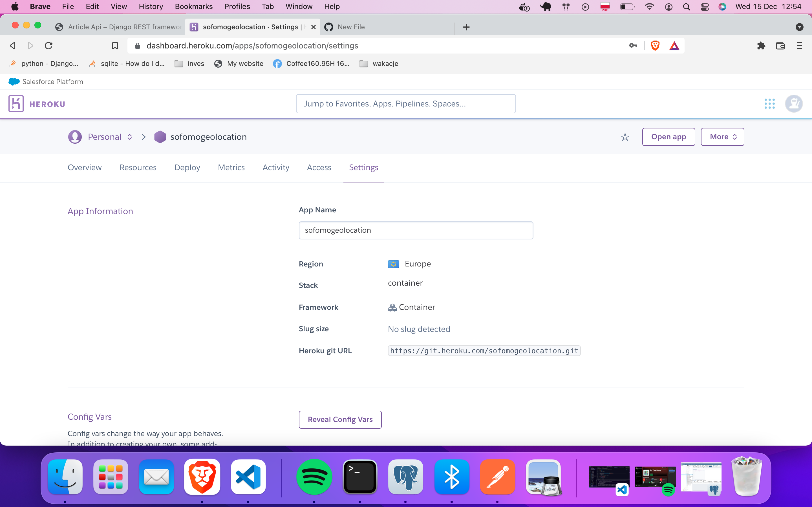Open the Brave Rewards triangle icon
This screenshot has width=812, height=507.
coord(674,46)
